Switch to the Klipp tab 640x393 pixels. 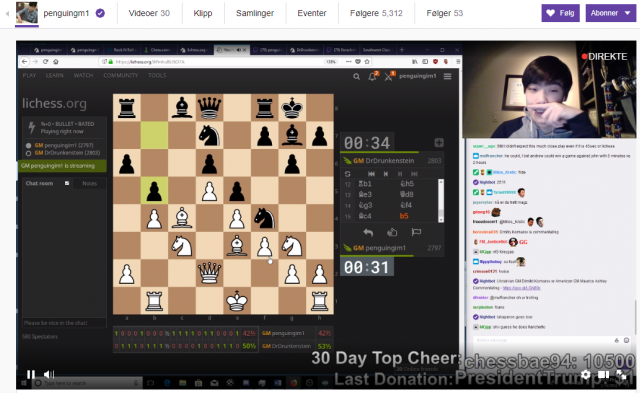coord(203,13)
